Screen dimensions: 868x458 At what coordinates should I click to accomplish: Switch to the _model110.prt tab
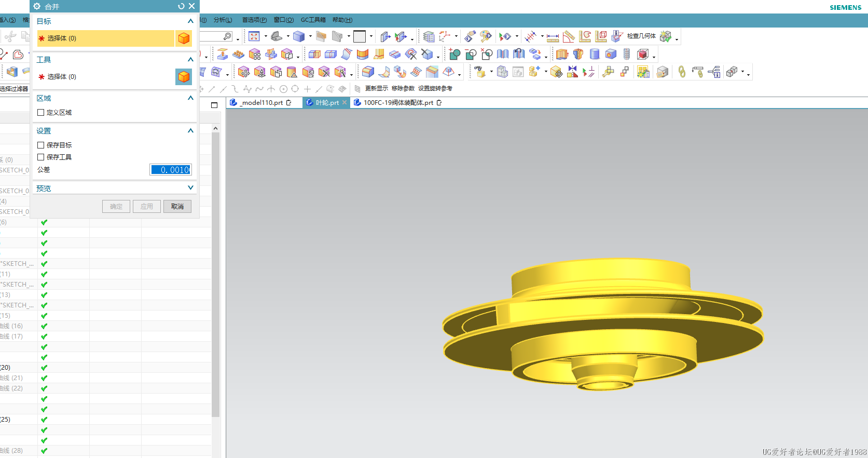click(261, 103)
